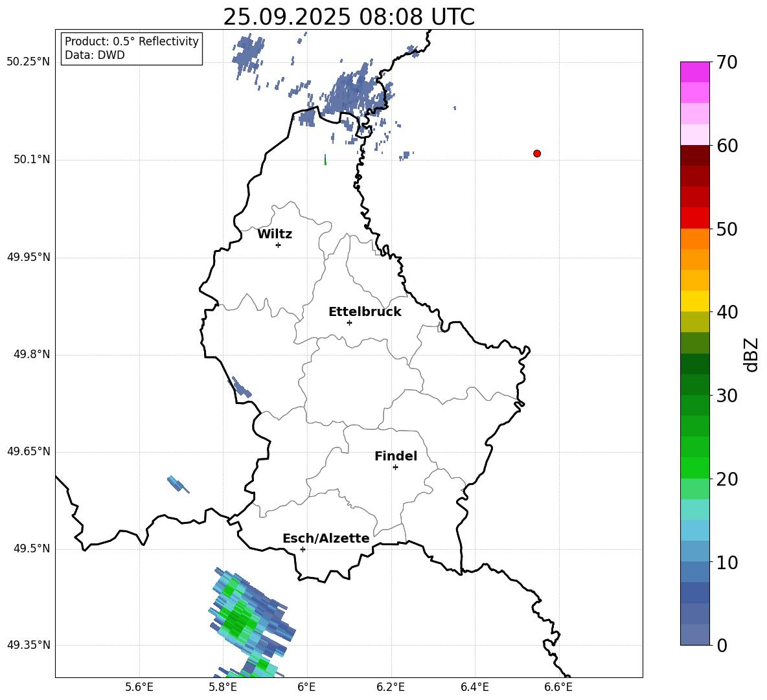Click the 49.95°N latitude label
767x700 pixels.
click(29, 257)
